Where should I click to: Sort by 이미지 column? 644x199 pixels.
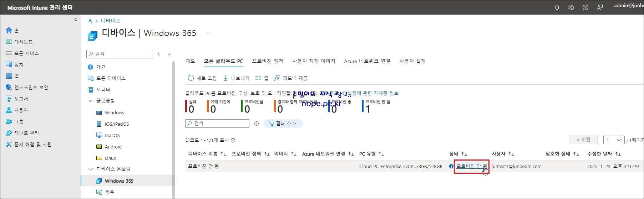pyautogui.click(x=285, y=154)
